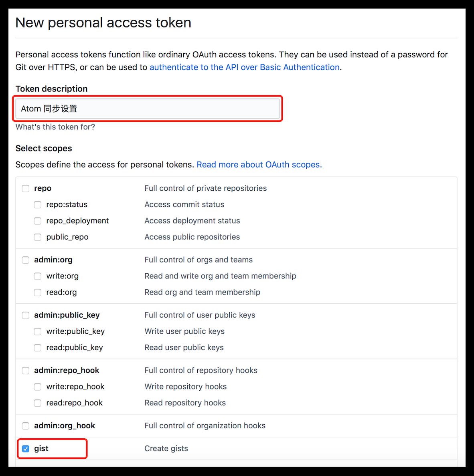
Task: Enable the read:org scope
Action: (37, 292)
